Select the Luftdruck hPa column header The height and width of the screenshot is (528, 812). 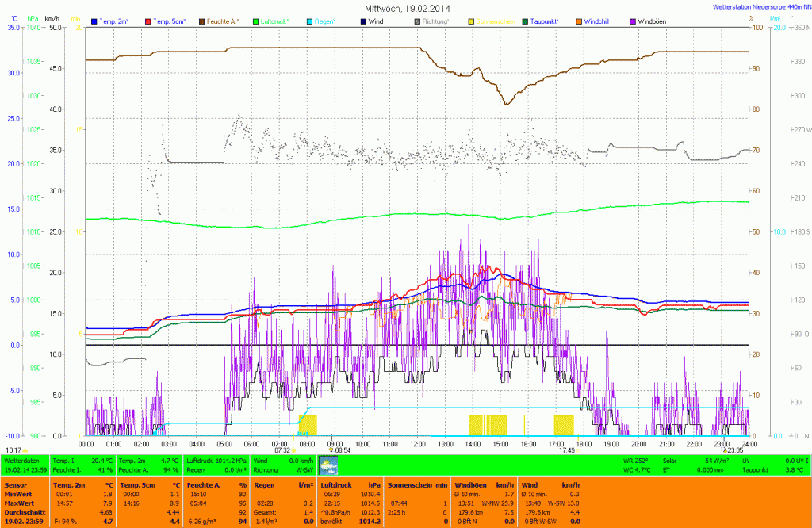click(348, 484)
